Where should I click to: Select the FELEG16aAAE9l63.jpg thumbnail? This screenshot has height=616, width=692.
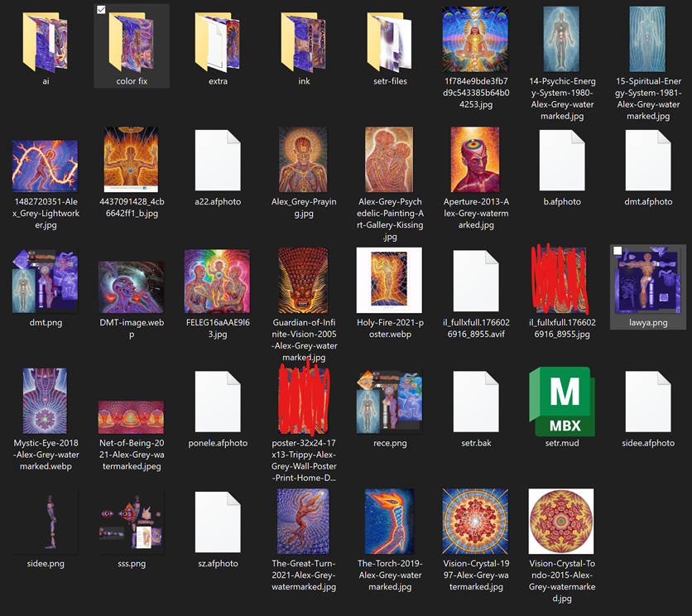(x=217, y=282)
